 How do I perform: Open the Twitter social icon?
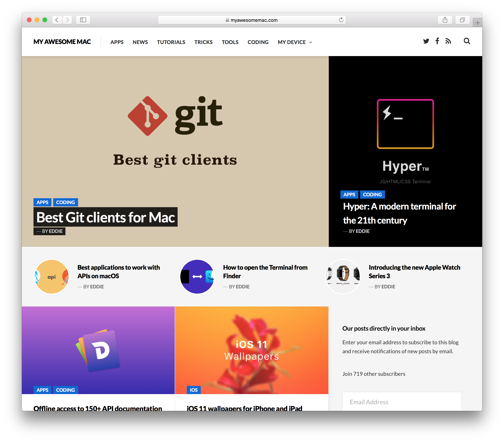point(426,41)
